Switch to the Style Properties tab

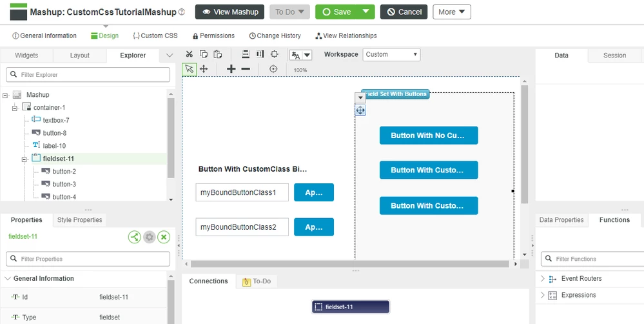(x=80, y=220)
